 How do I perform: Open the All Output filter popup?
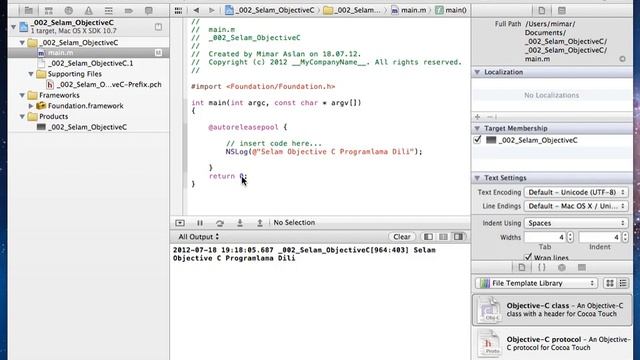click(x=199, y=237)
